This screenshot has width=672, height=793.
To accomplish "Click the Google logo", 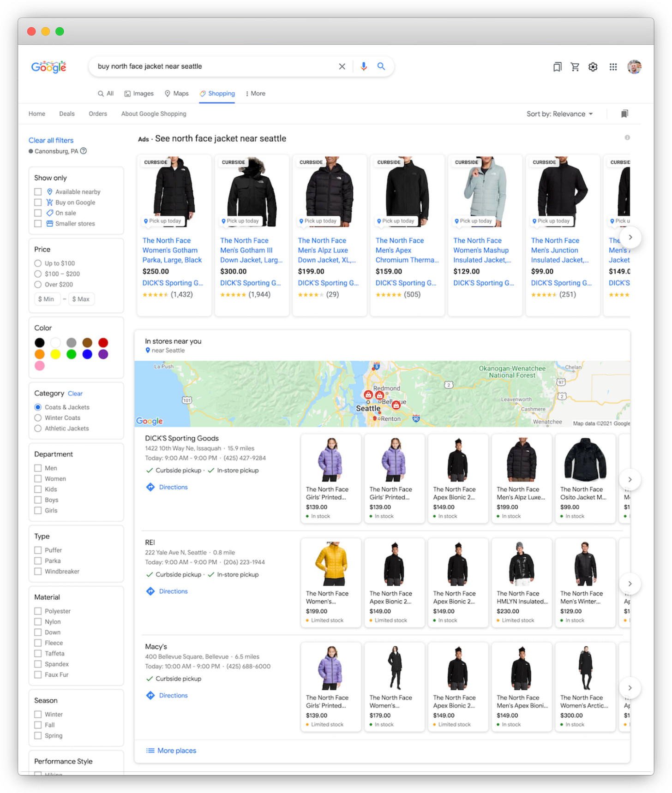I will point(48,67).
